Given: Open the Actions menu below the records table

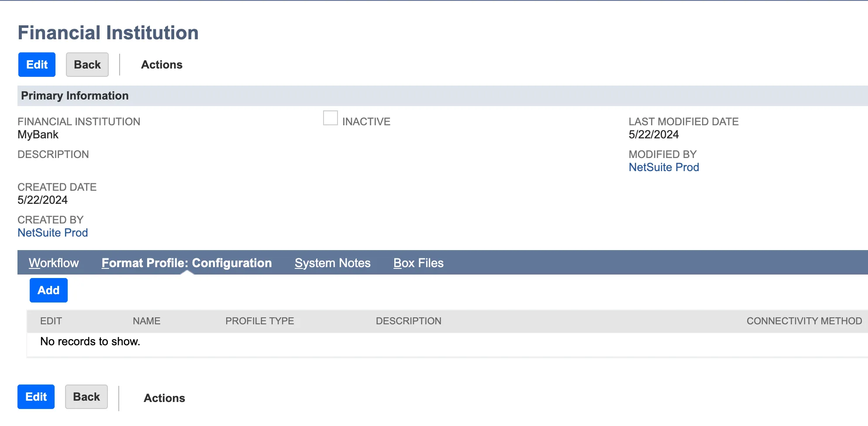Looking at the screenshot, I should (x=164, y=398).
